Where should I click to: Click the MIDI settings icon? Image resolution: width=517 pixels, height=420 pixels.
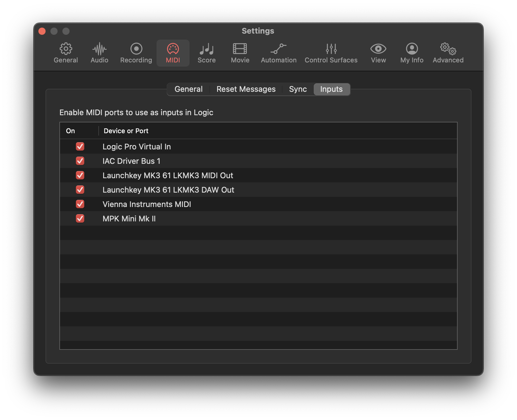(173, 53)
